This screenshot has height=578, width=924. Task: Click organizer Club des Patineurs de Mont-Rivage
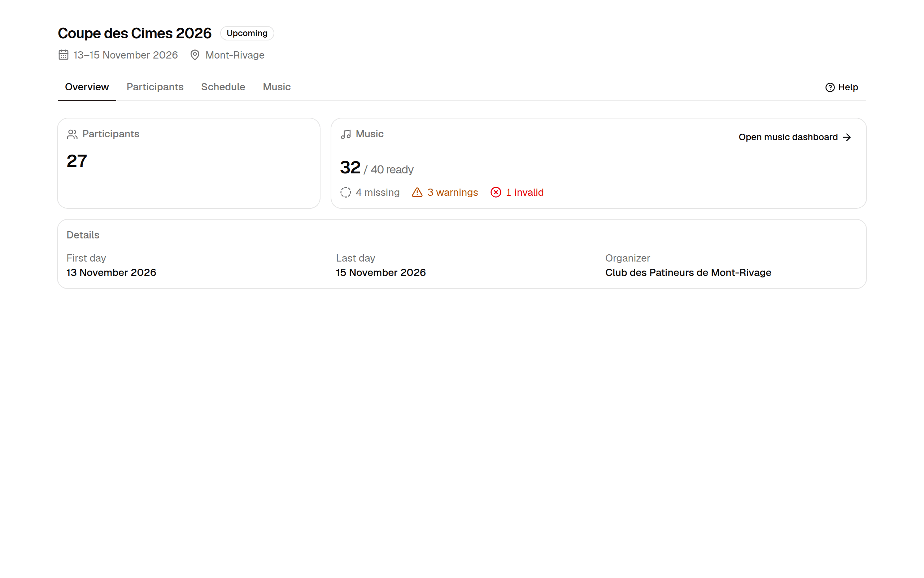tap(688, 272)
